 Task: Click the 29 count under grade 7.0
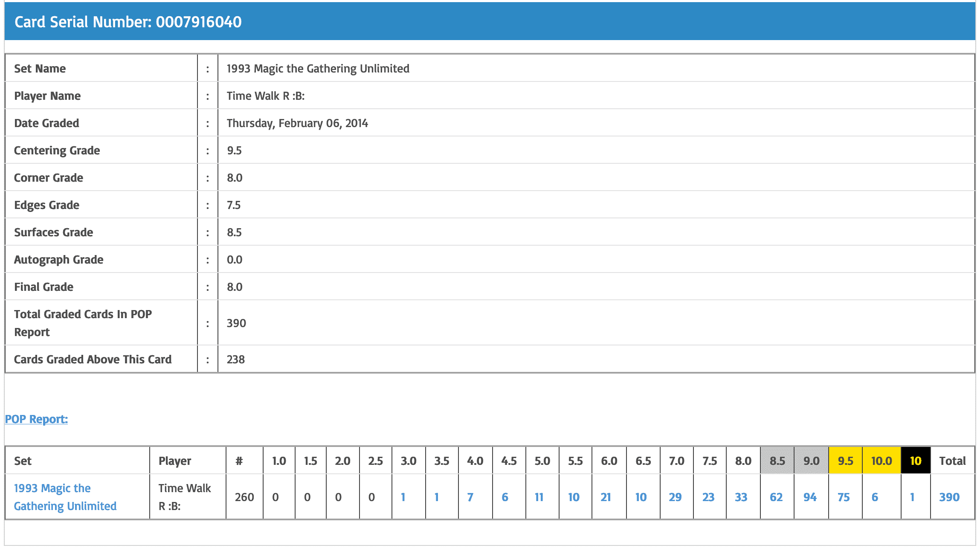click(675, 497)
